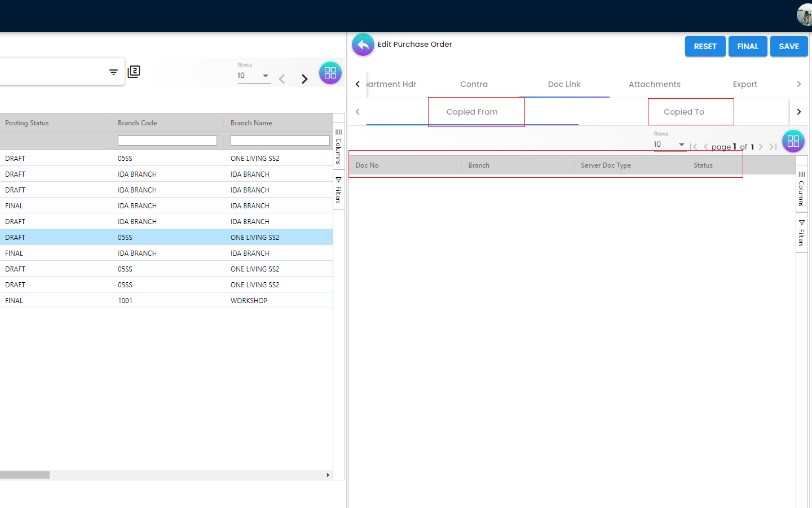
Task: Toggle the Columns side panel in Doc Link grid
Action: click(801, 189)
